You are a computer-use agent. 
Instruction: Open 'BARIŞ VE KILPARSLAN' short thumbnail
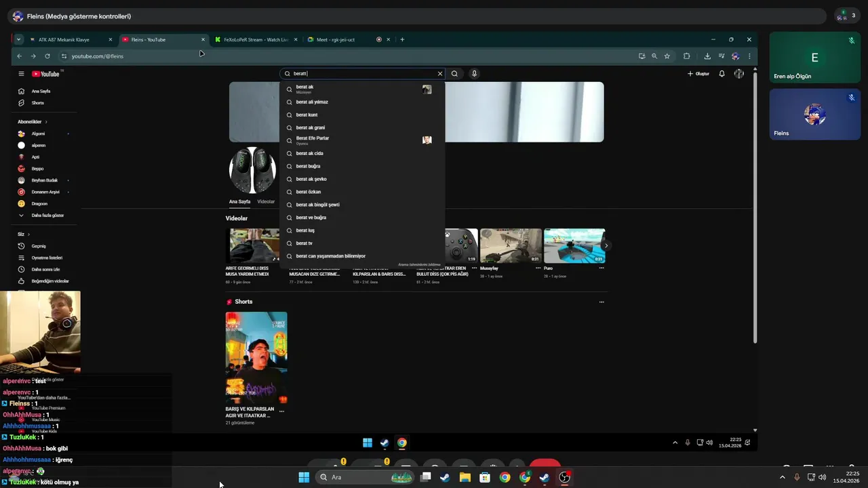click(256, 357)
